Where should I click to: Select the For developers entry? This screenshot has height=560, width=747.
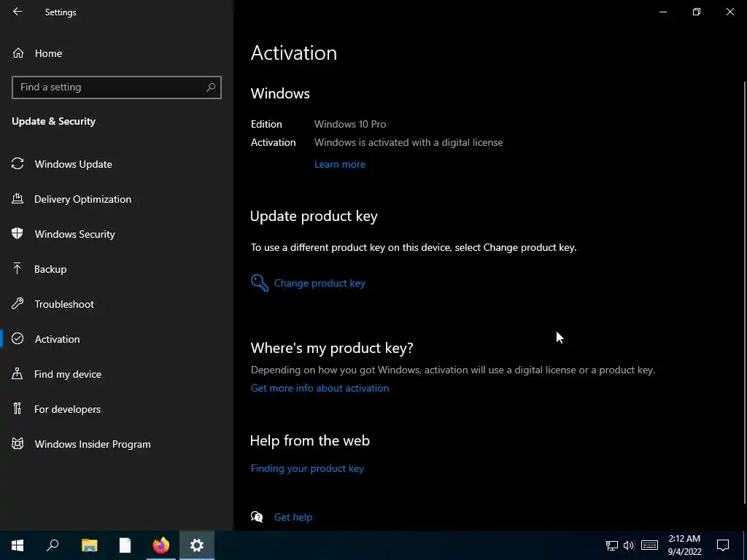click(x=117, y=409)
